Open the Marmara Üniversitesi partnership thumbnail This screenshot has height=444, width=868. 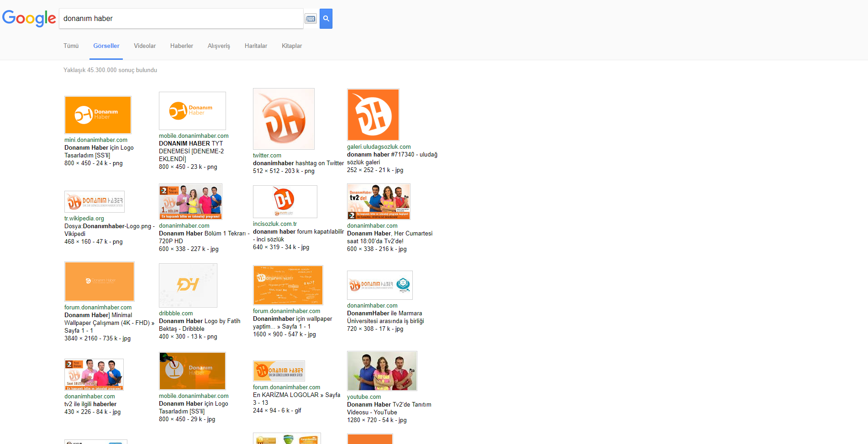pos(380,285)
